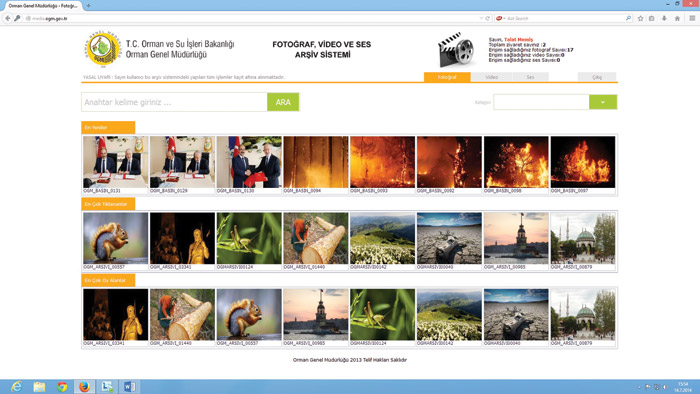Open the Action Center flag icon in tray
The width and height of the screenshot is (700, 394).
click(648, 387)
